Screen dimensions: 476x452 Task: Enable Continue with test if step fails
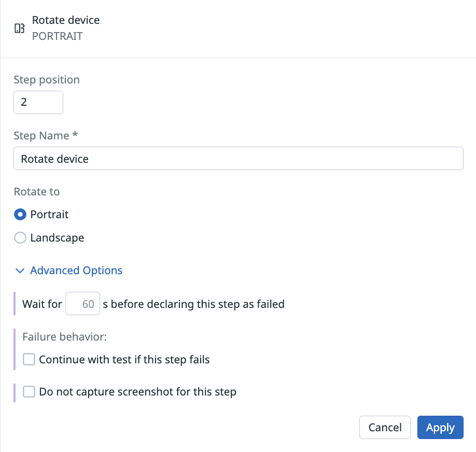click(29, 359)
